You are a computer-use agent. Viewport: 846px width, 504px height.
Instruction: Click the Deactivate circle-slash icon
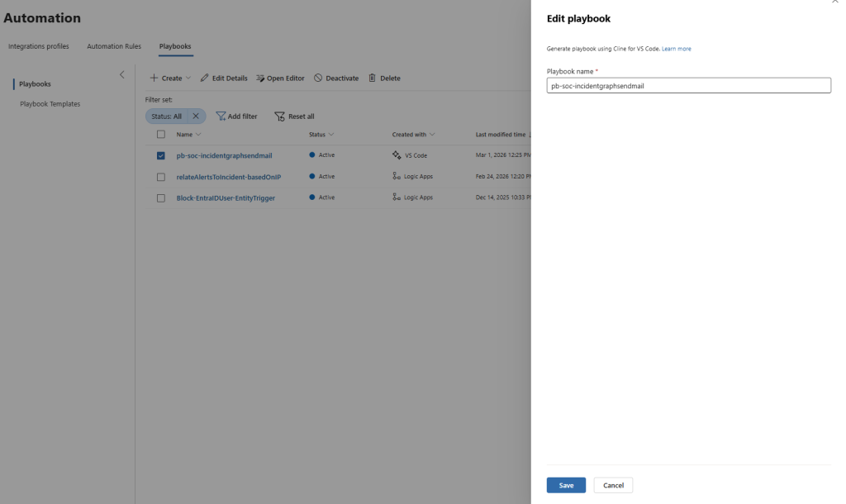(x=318, y=78)
